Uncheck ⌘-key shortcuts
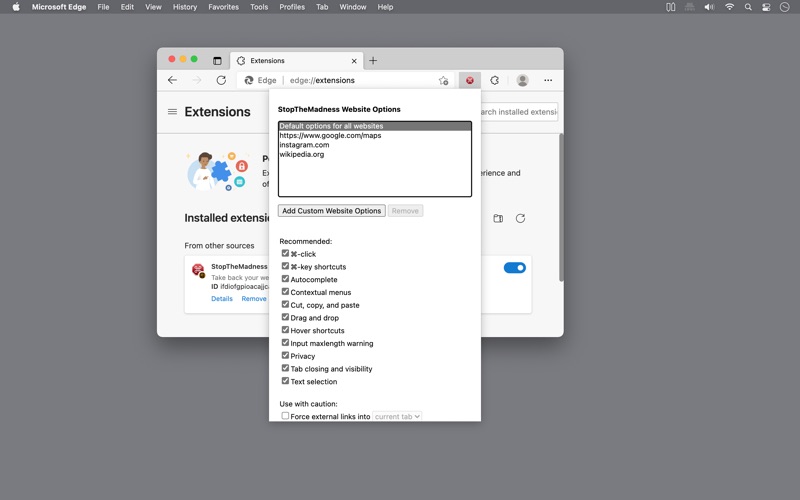 pyautogui.click(x=285, y=266)
